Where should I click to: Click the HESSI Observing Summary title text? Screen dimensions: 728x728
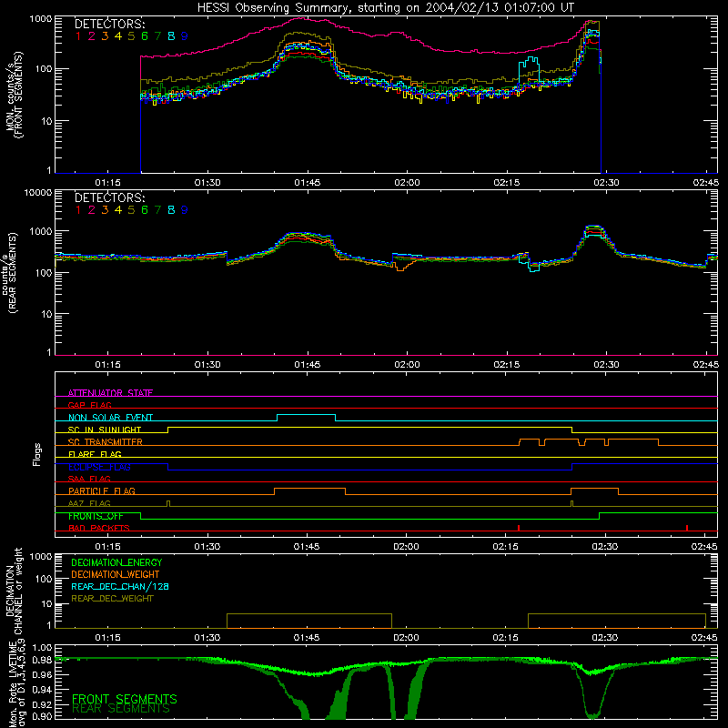(x=385, y=8)
